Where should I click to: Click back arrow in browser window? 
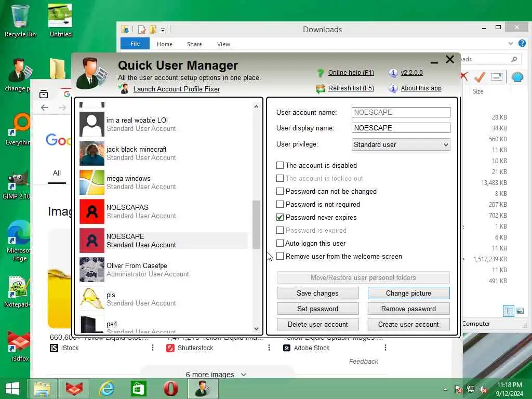45,108
